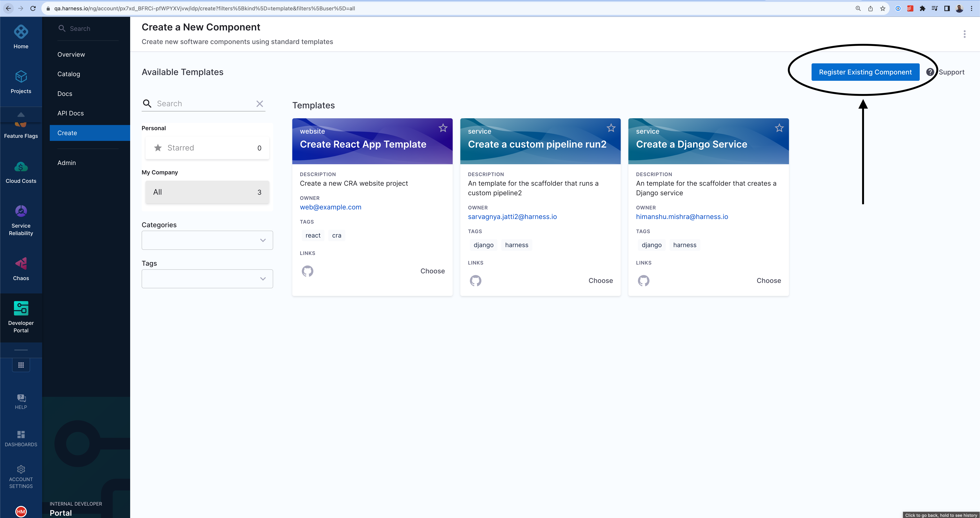The height and width of the screenshot is (518, 980).
Task: Star the Create React App Template
Action: tap(443, 128)
